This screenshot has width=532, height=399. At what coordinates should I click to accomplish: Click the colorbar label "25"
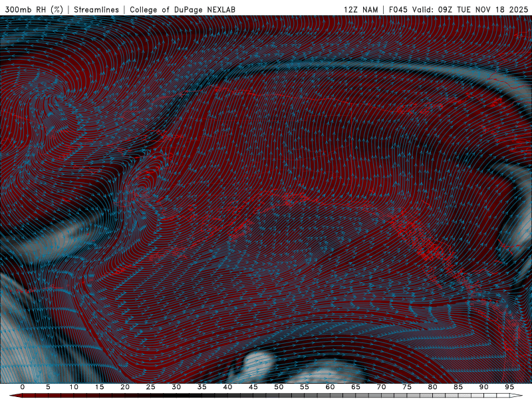(151, 387)
